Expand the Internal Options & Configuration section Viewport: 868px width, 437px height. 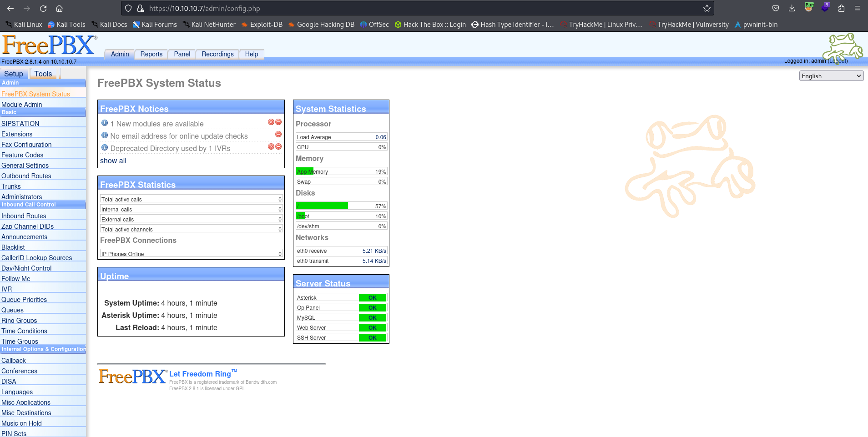pos(44,349)
